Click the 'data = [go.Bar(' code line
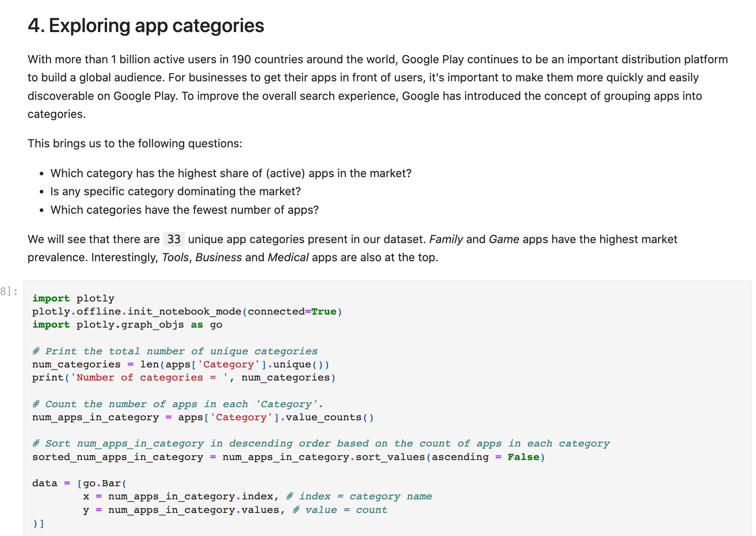Viewport: 756px width, 536px height. (80, 483)
